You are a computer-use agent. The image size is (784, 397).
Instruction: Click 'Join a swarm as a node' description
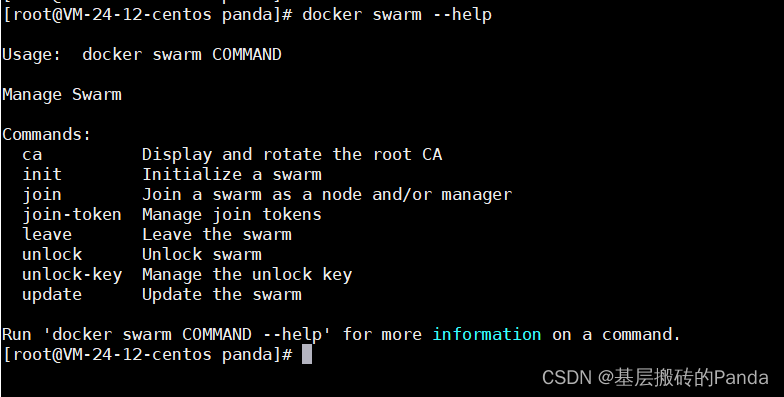coord(252,194)
